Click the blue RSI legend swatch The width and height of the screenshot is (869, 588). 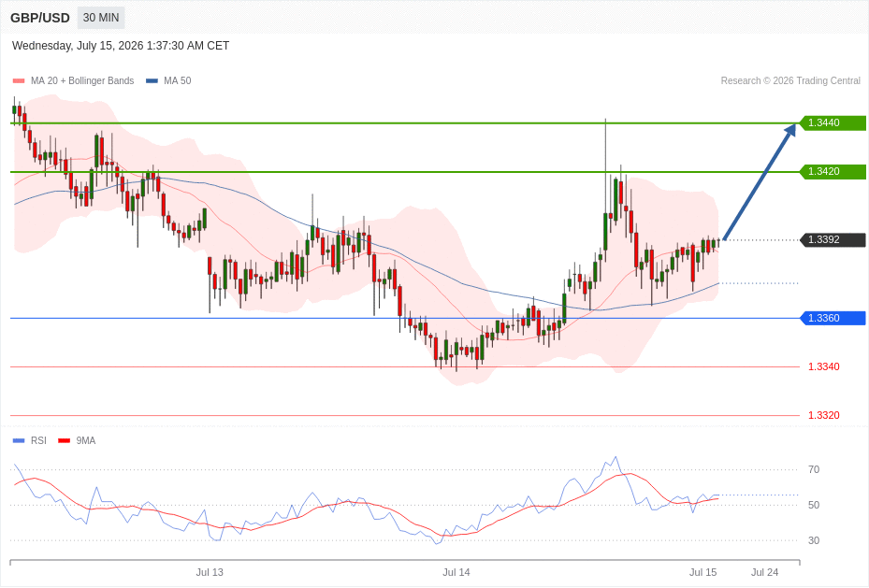[19, 440]
